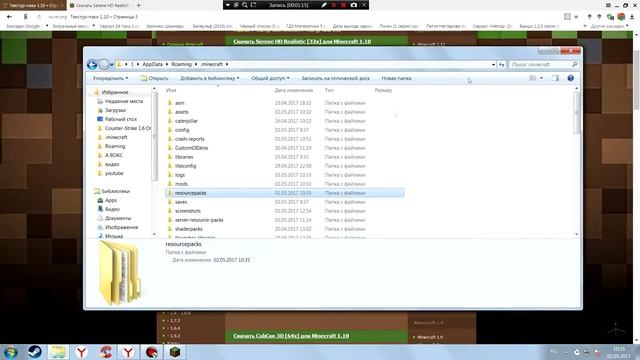Click Скачать CubCon 3D link in browser
This screenshot has height=360, width=640.
pos(291,336)
